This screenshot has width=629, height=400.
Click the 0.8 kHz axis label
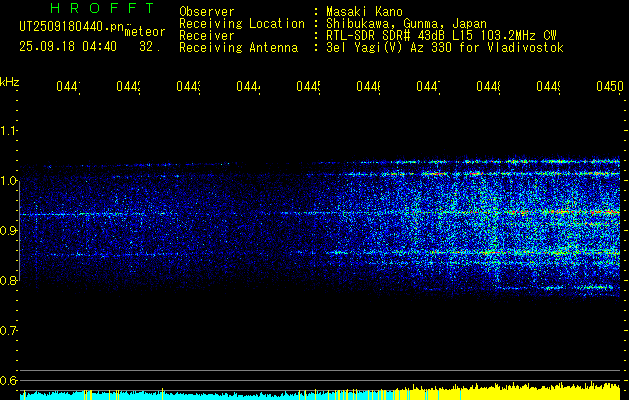(x=9, y=280)
